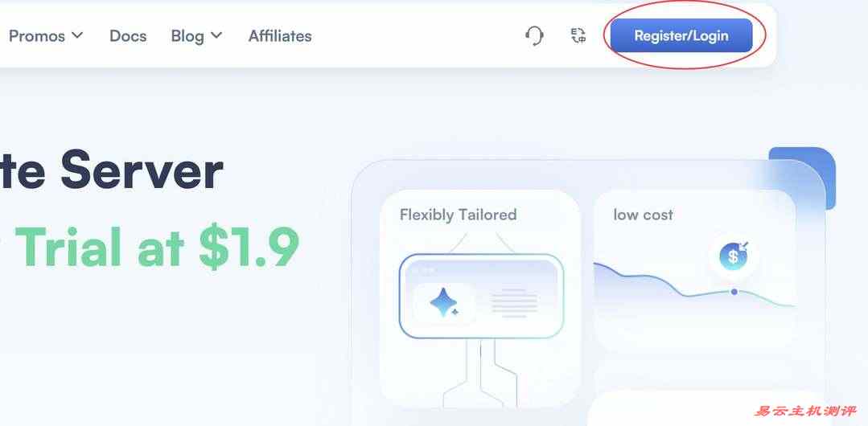Go to the Docs page
This screenshot has height=426, width=868.
(x=128, y=36)
